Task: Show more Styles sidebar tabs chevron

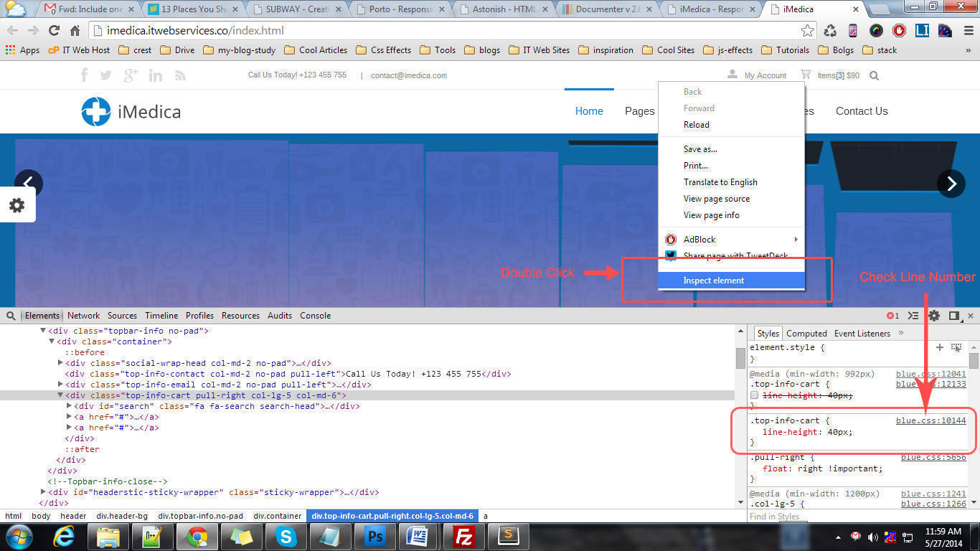Action: click(x=901, y=333)
